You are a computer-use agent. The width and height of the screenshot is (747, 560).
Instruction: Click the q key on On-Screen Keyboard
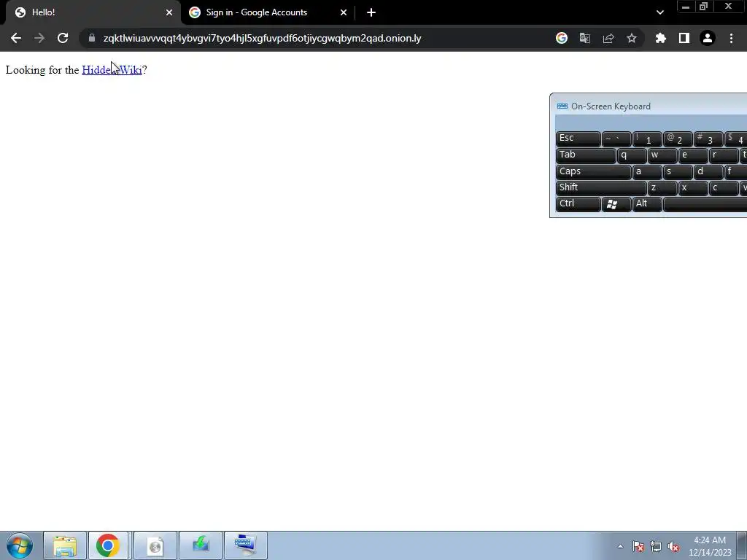(631, 155)
